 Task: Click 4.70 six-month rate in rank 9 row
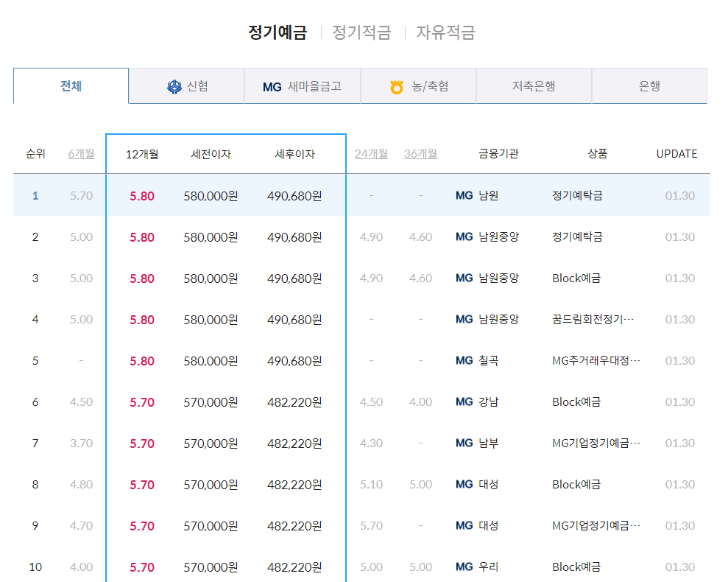point(81,526)
